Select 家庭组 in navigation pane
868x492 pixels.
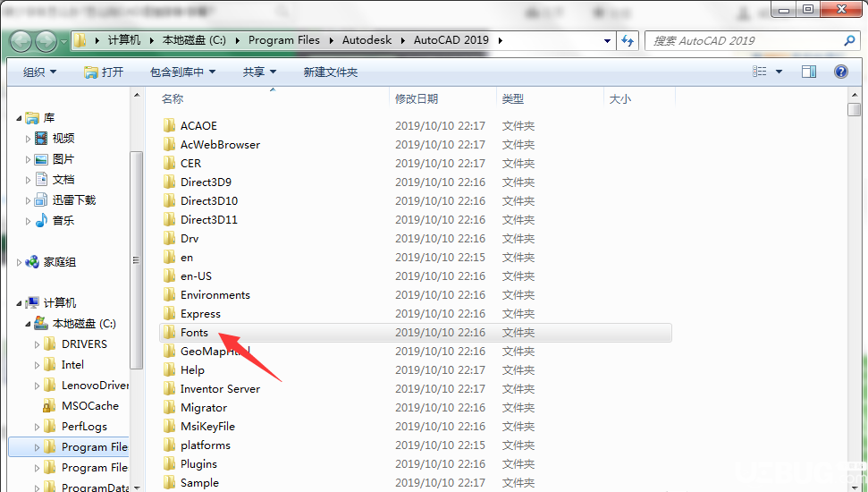pos(60,262)
